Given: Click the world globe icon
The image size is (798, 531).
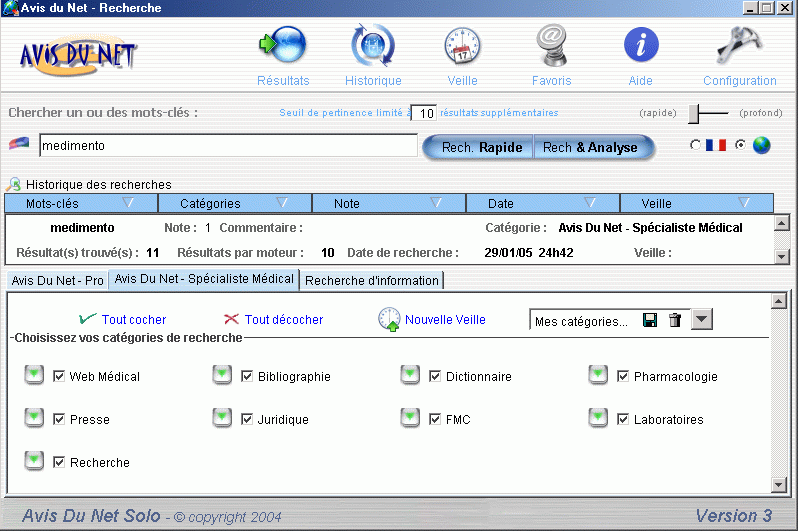Looking at the screenshot, I should [761, 145].
